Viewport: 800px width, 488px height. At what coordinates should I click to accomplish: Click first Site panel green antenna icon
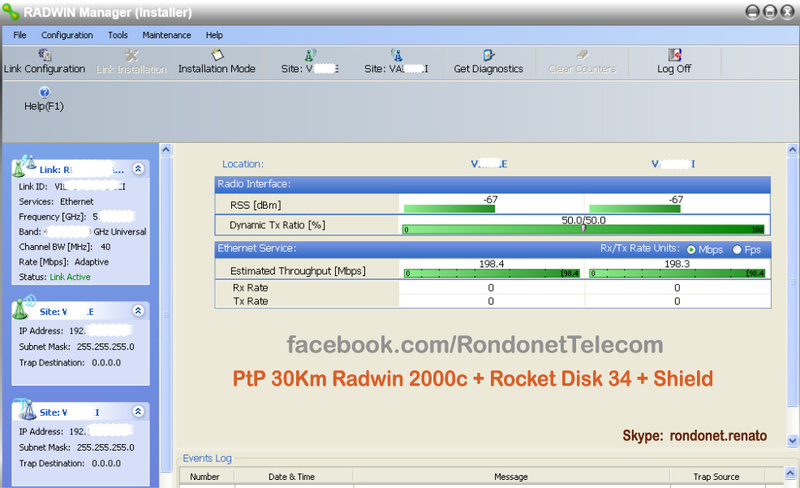click(24, 306)
